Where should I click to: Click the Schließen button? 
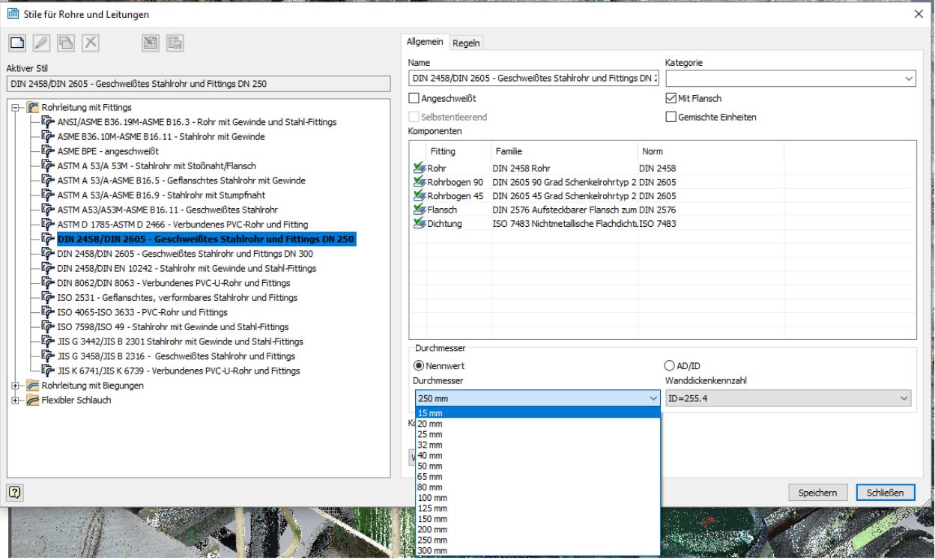tap(886, 492)
